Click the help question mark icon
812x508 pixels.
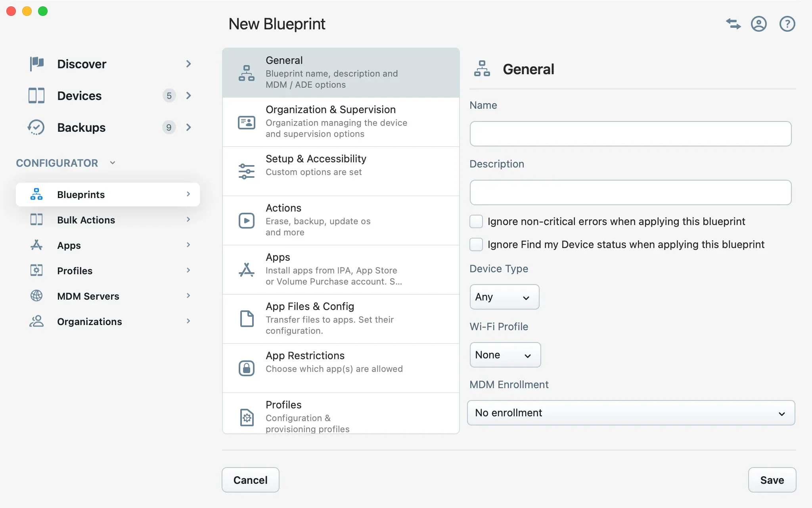pyautogui.click(x=787, y=24)
